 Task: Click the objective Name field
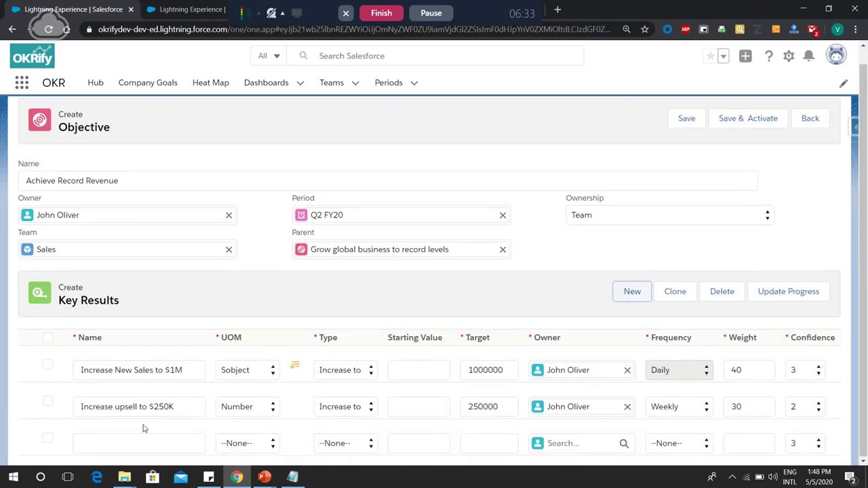(388, 181)
